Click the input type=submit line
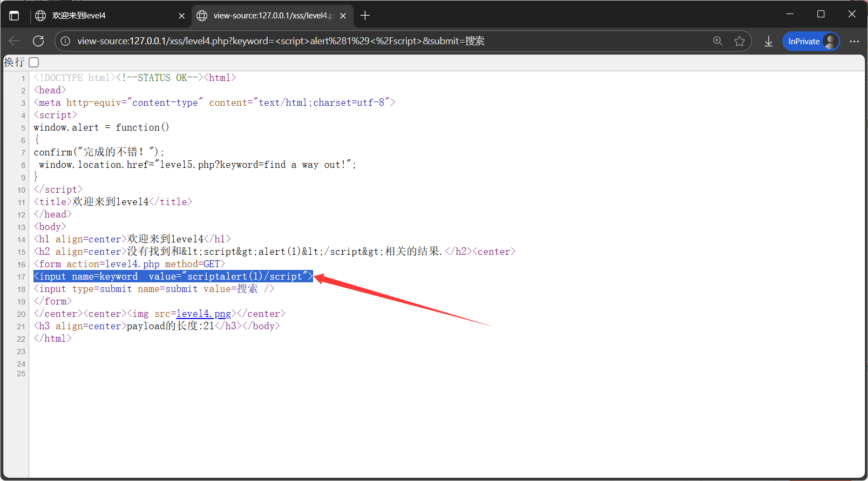The width and height of the screenshot is (868, 481). [154, 289]
